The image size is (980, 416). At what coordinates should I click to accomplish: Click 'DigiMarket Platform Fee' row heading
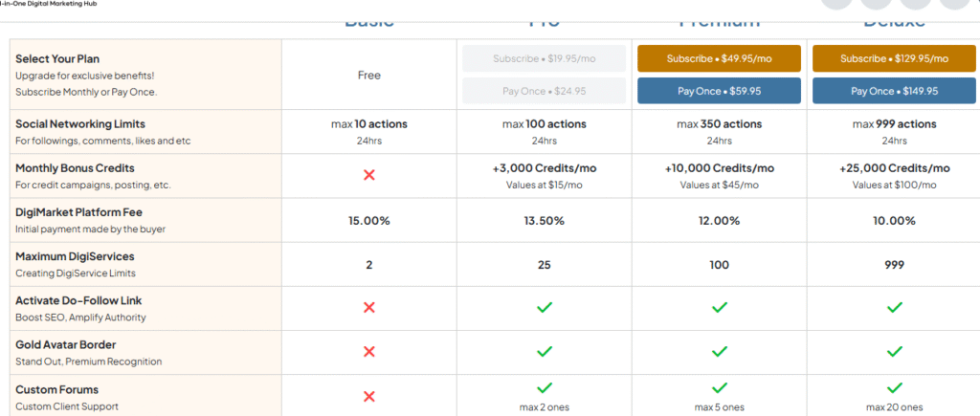pos(79,212)
